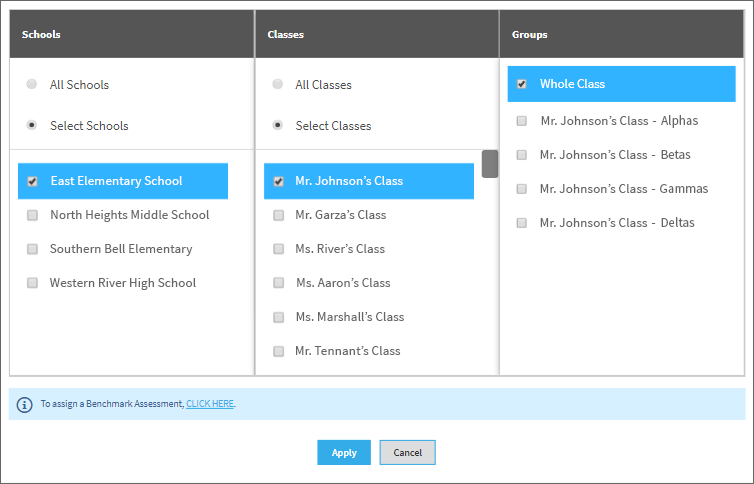
Task: Tick Ms. River's Class checkbox
Action: [x=278, y=249]
